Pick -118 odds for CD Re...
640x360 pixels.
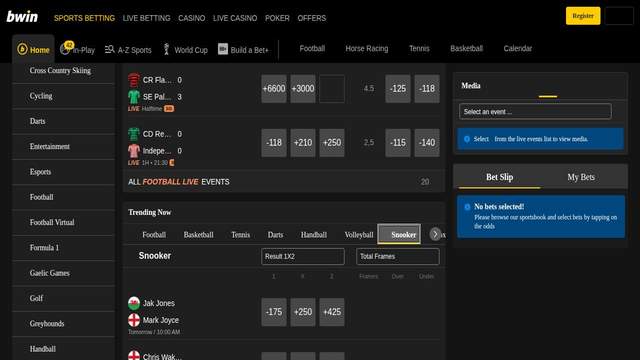(274, 143)
